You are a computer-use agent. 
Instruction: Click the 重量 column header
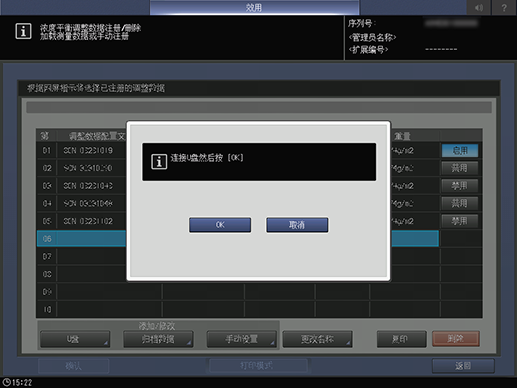(x=403, y=136)
